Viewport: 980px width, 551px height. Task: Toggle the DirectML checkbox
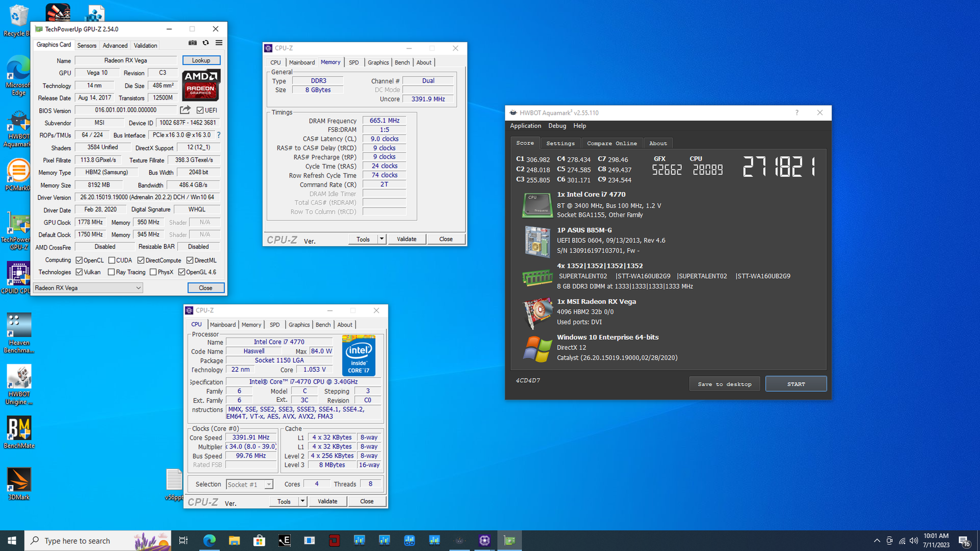[190, 260]
